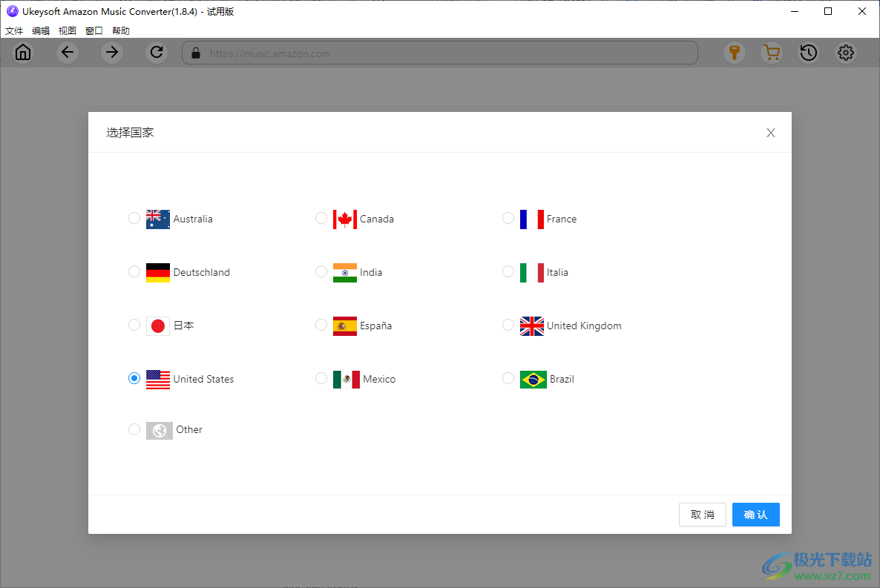Open the 文件 menu
The height and width of the screenshot is (588, 880).
(x=14, y=31)
